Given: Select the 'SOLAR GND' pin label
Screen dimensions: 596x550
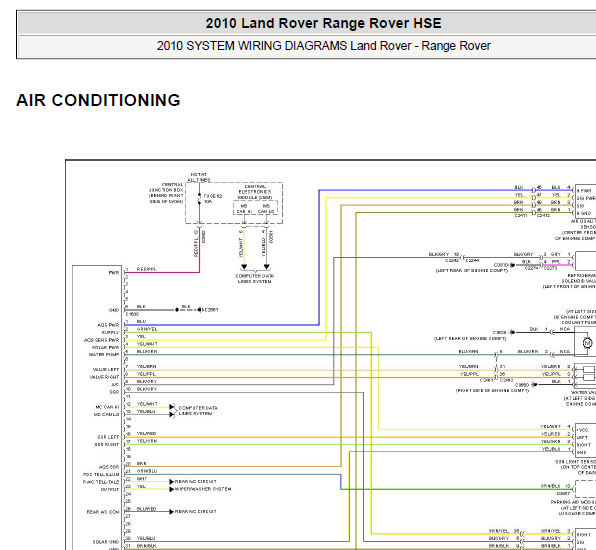Looking at the screenshot, I should [x=106, y=542].
